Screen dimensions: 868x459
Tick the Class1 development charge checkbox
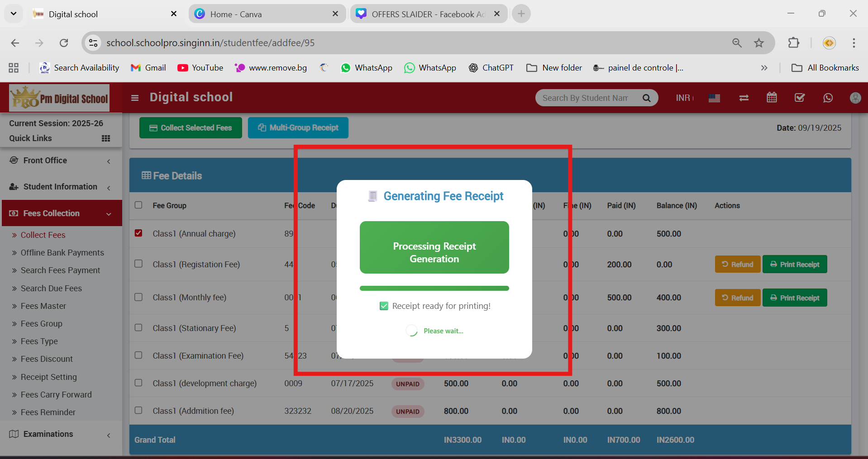point(138,383)
